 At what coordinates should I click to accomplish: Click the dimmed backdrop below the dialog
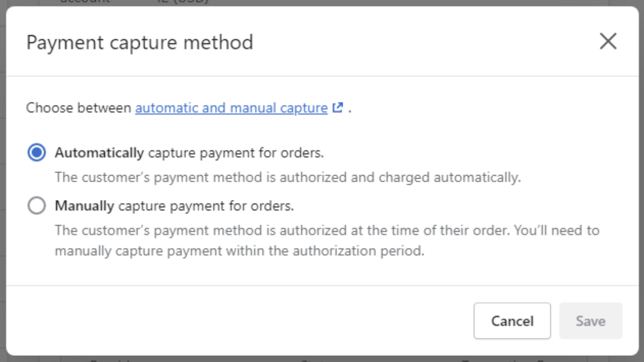[322, 359]
